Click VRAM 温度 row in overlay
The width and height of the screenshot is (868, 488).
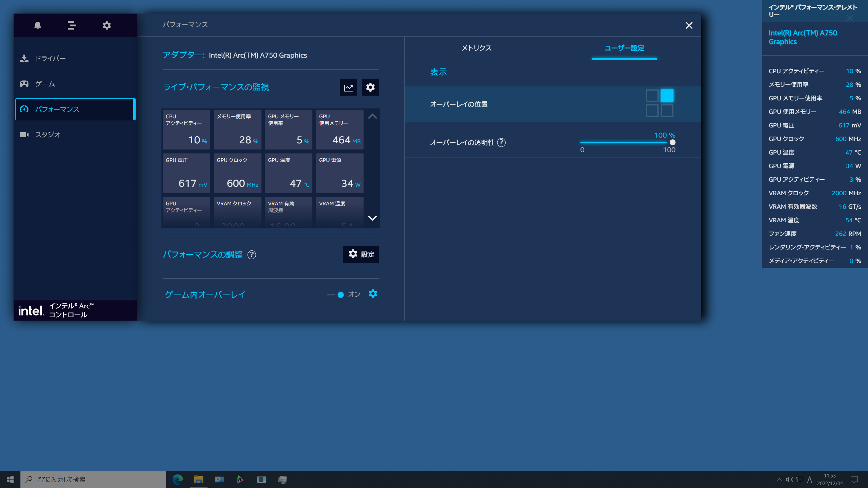pyautogui.click(x=815, y=220)
